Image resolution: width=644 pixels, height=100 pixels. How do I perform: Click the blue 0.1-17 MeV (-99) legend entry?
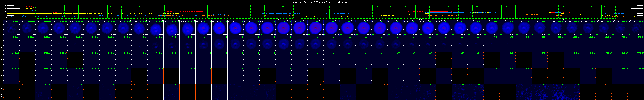33,10
